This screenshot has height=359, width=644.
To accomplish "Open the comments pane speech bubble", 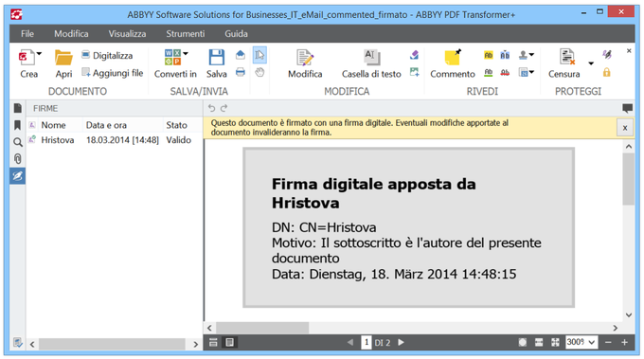I will pyautogui.click(x=627, y=108).
